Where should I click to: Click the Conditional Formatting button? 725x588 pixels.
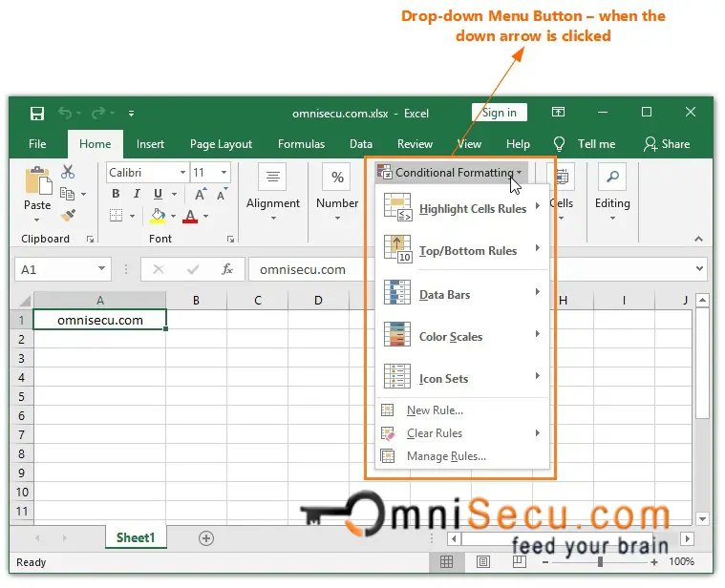pos(450,173)
